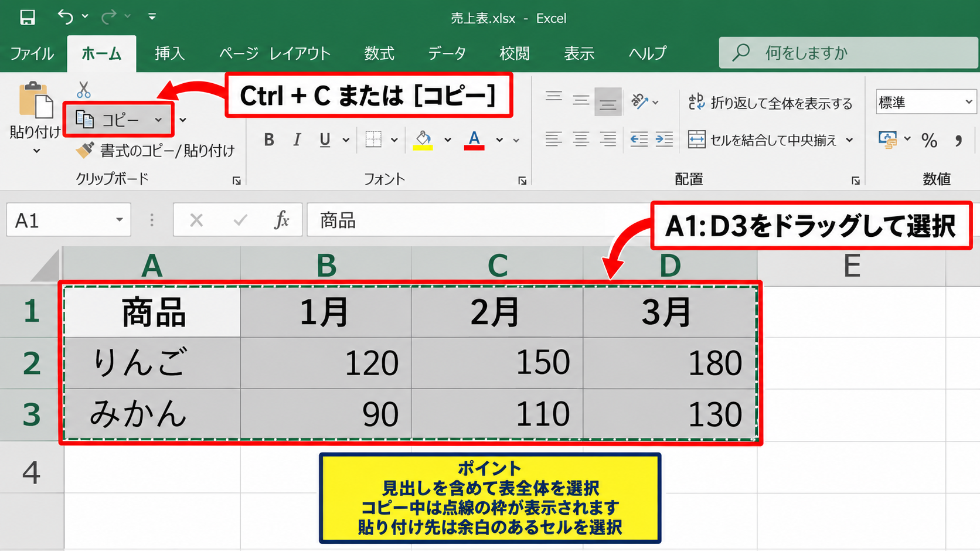The height and width of the screenshot is (551, 980).
Task: Open the clipboard group dialog launcher
Action: coord(236,181)
